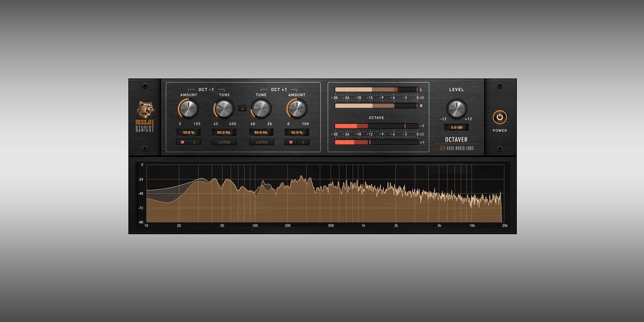Toggle the OCT +1 solo S button
644x322 pixels.
303,142
